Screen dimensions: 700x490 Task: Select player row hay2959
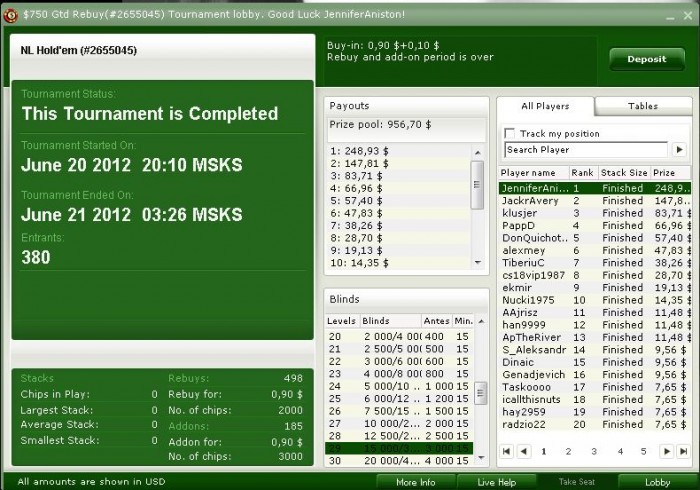(595, 412)
